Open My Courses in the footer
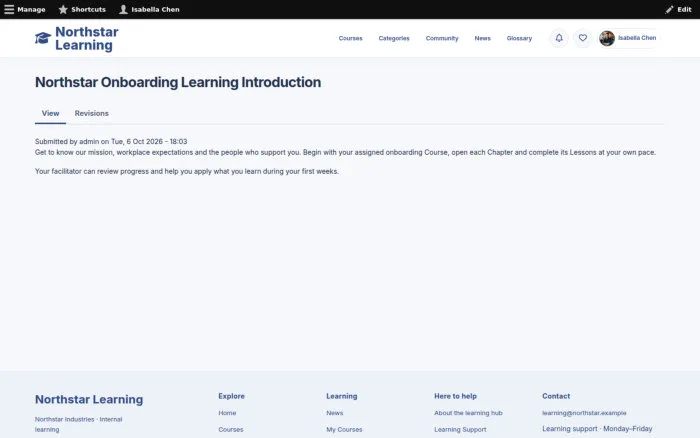This screenshot has height=438, width=700. pyautogui.click(x=344, y=430)
